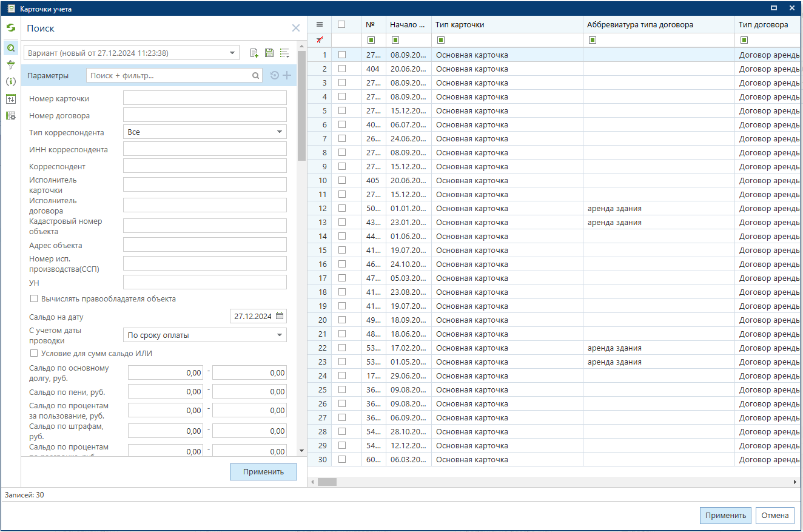Click the grid horizontal scrollbar thumb
The image size is (803, 532).
click(327, 482)
